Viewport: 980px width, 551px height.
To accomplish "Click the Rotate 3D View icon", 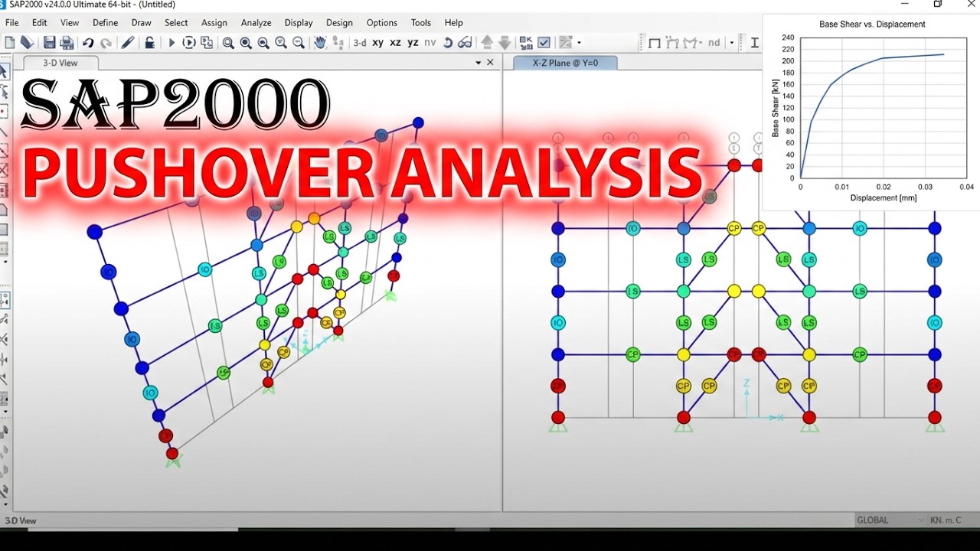I will pyautogui.click(x=448, y=43).
